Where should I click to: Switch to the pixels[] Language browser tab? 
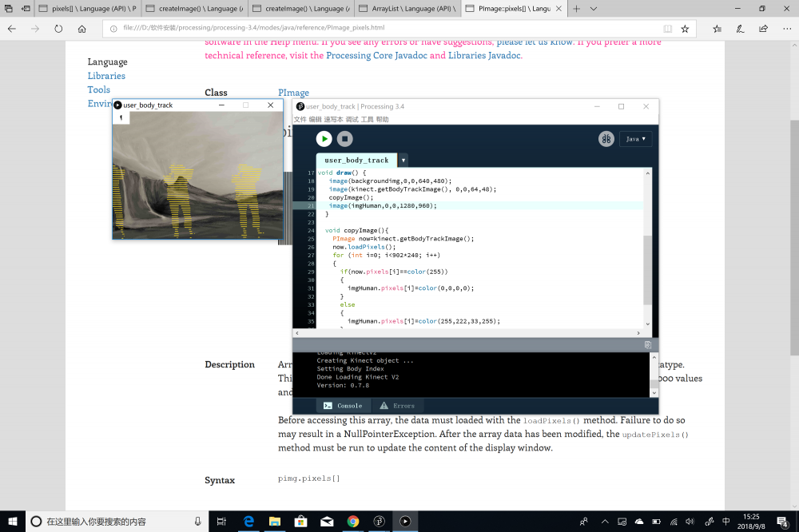87,9
